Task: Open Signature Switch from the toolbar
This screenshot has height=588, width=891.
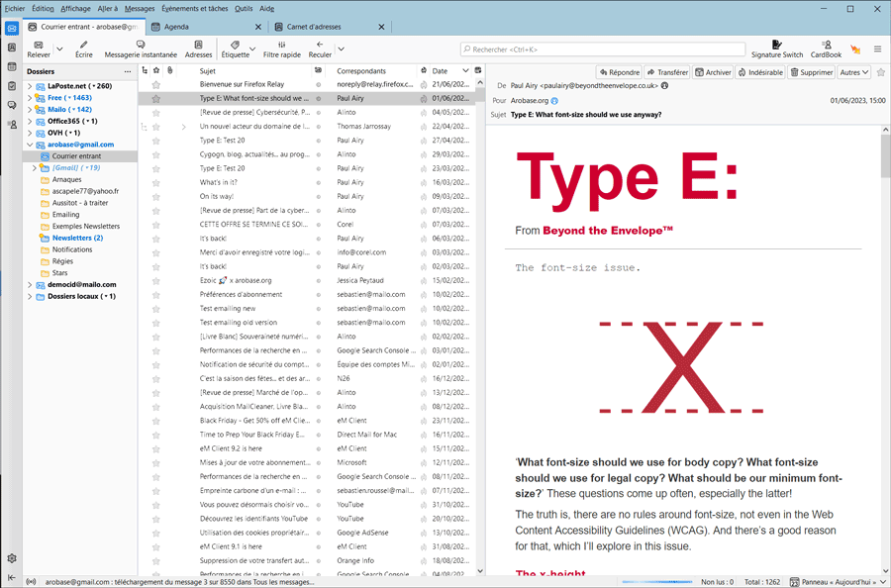Action: click(x=777, y=49)
